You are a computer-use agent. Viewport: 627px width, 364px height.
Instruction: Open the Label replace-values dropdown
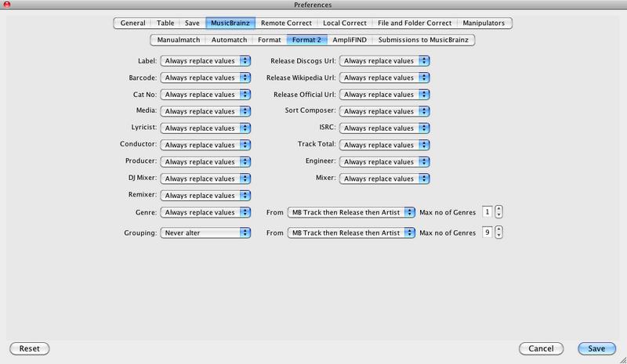(205, 60)
